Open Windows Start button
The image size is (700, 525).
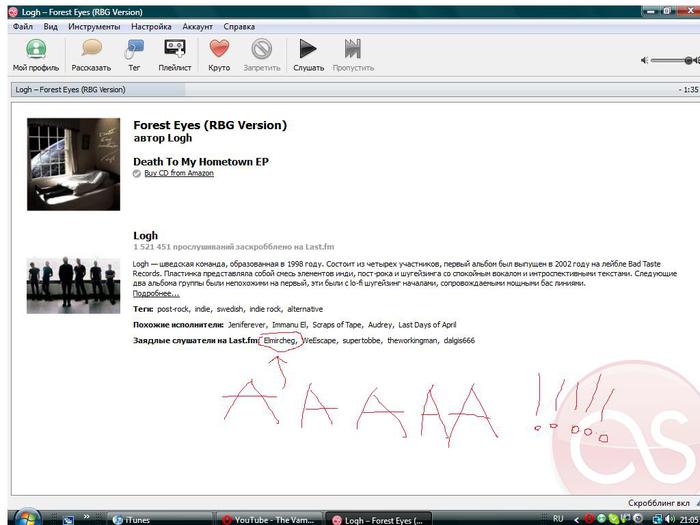point(26,517)
